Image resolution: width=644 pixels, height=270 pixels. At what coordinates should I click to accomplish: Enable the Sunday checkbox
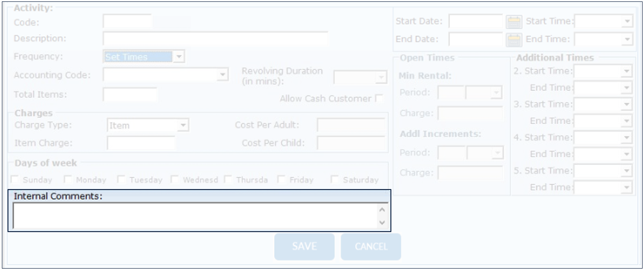(15, 180)
